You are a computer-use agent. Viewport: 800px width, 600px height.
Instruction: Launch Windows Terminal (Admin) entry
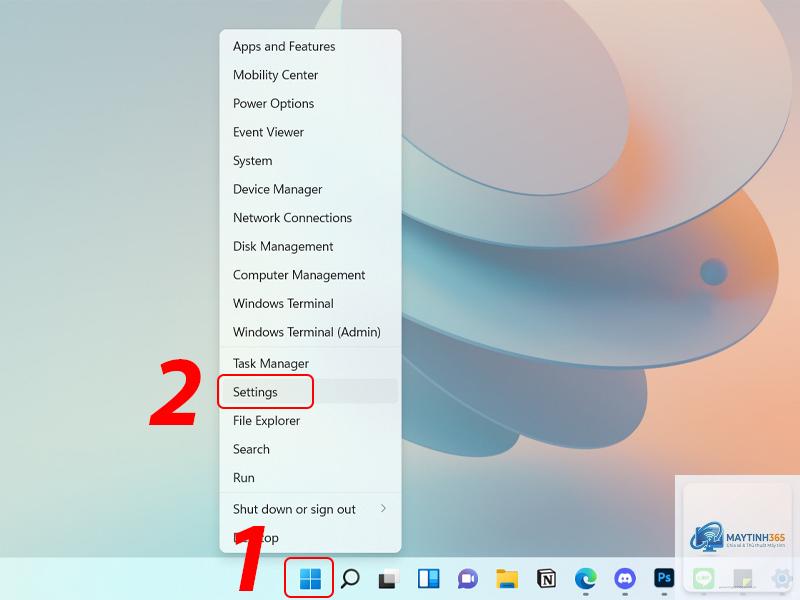pos(310,332)
